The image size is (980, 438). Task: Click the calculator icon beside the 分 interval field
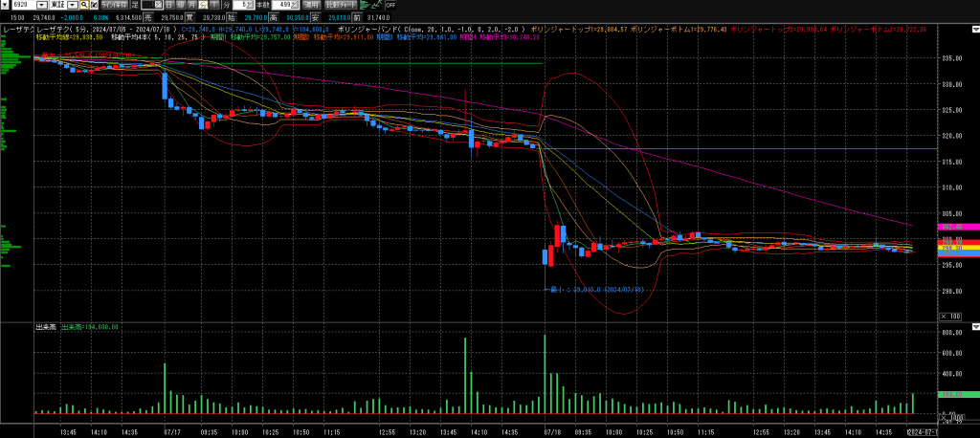[252, 5]
